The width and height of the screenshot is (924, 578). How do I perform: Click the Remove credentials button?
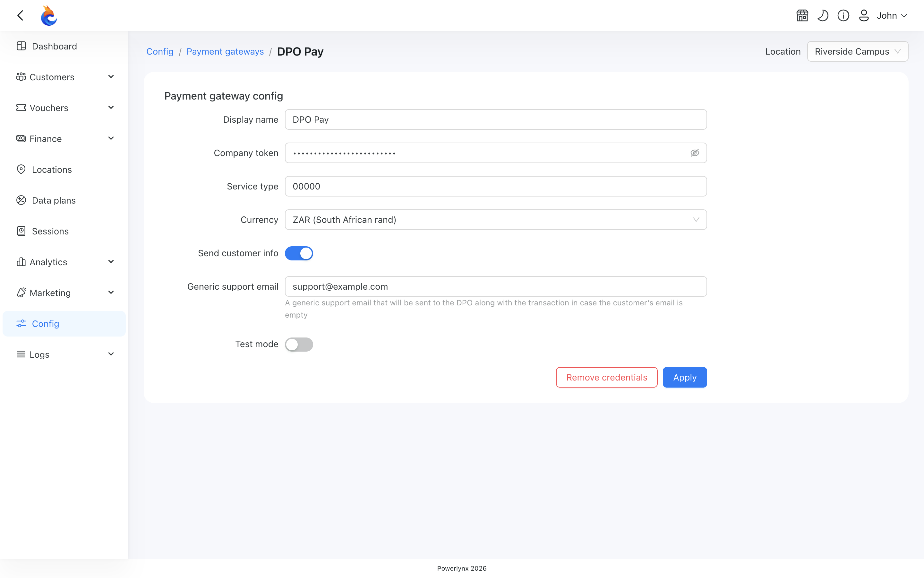[x=607, y=377]
